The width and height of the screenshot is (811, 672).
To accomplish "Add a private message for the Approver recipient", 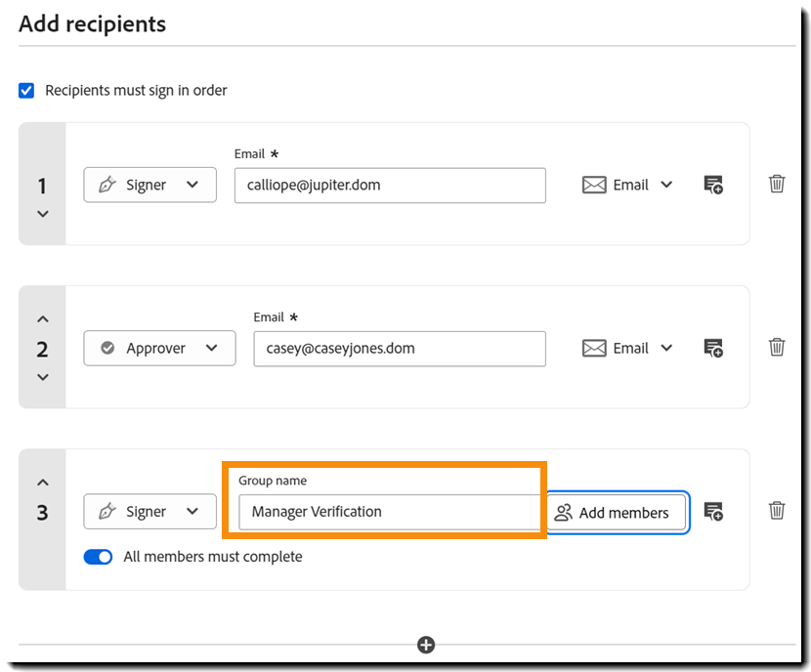I will point(713,347).
